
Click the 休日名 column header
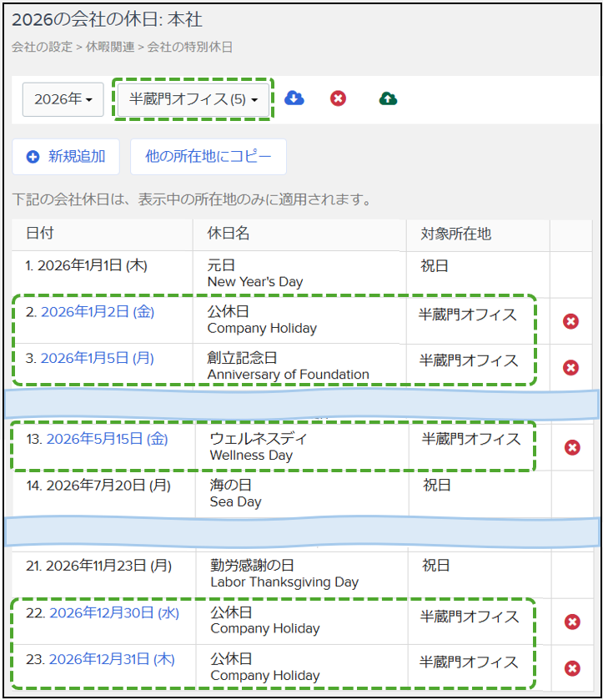[228, 234]
